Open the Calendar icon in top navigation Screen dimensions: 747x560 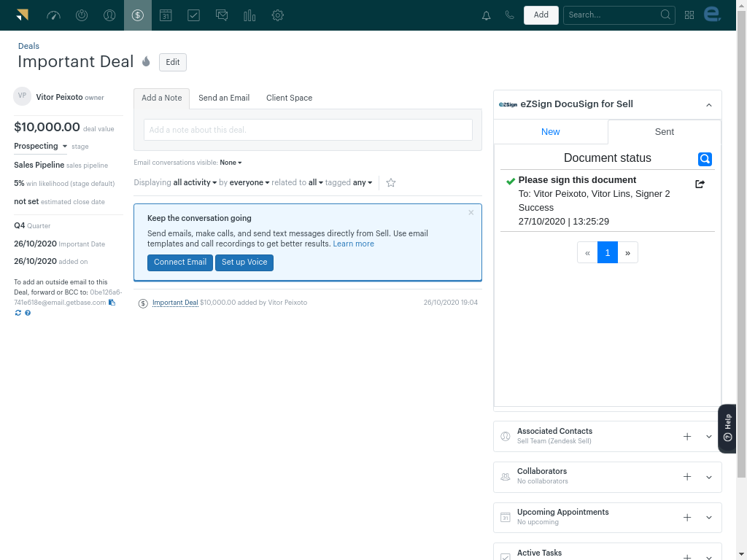(166, 15)
